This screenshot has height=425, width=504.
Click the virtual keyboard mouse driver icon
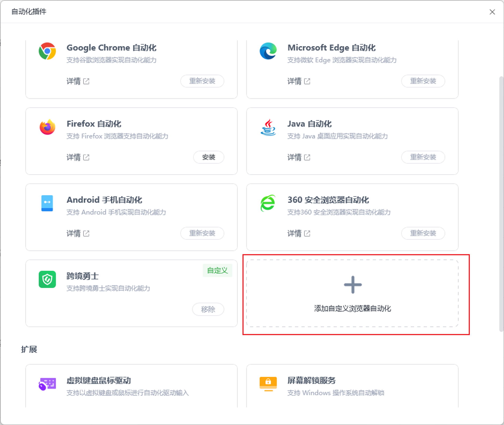click(47, 384)
